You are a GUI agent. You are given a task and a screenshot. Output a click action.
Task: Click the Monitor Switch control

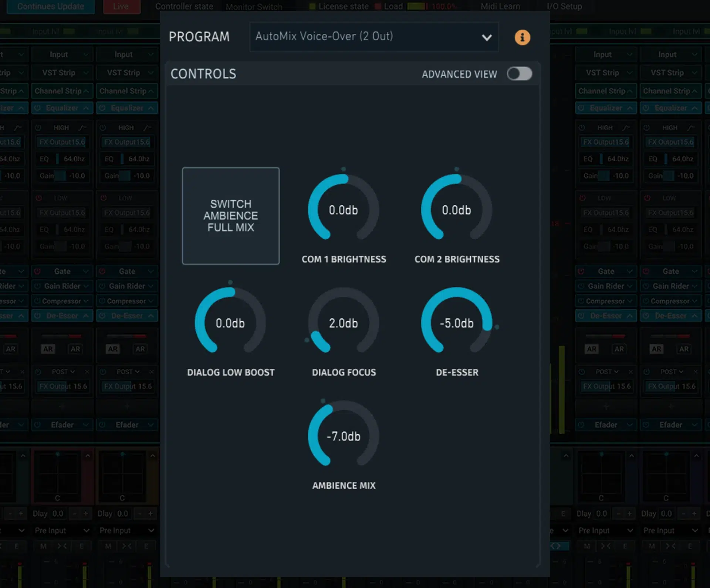pos(254,6)
